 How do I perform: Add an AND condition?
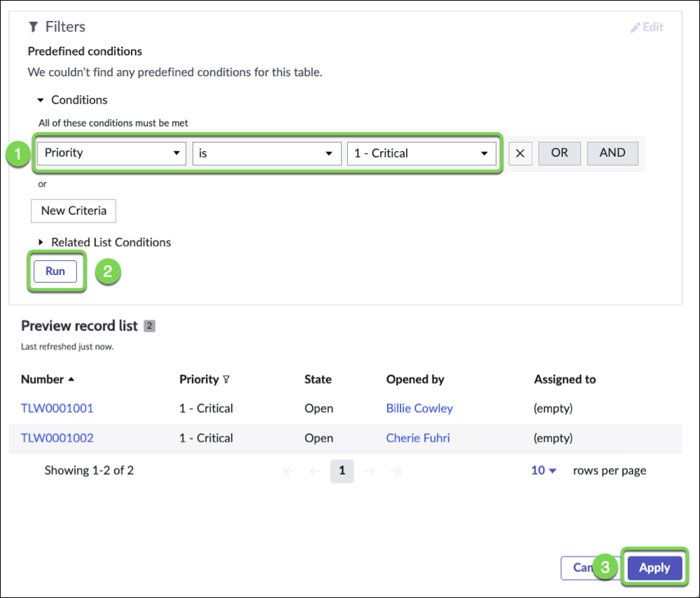coord(612,153)
